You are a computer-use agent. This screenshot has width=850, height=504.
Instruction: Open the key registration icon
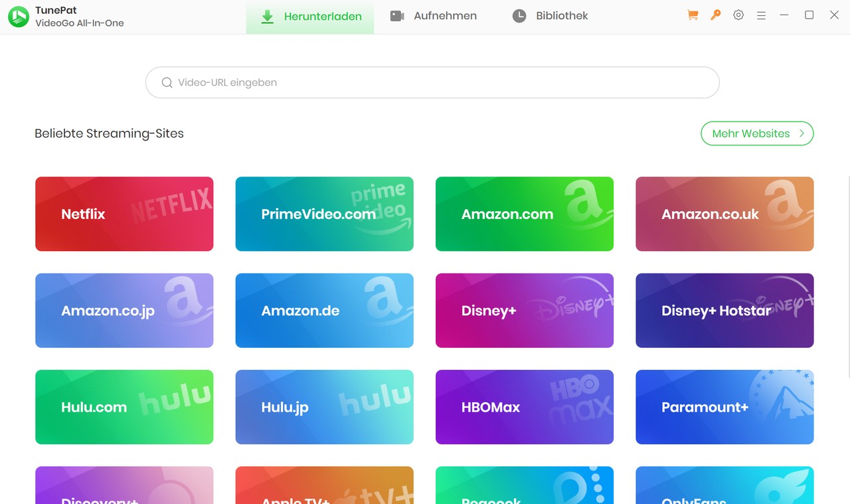pos(715,15)
